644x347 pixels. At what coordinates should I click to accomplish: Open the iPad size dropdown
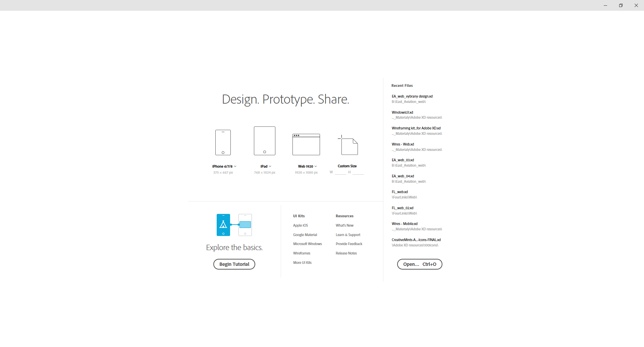(x=270, y=166)
